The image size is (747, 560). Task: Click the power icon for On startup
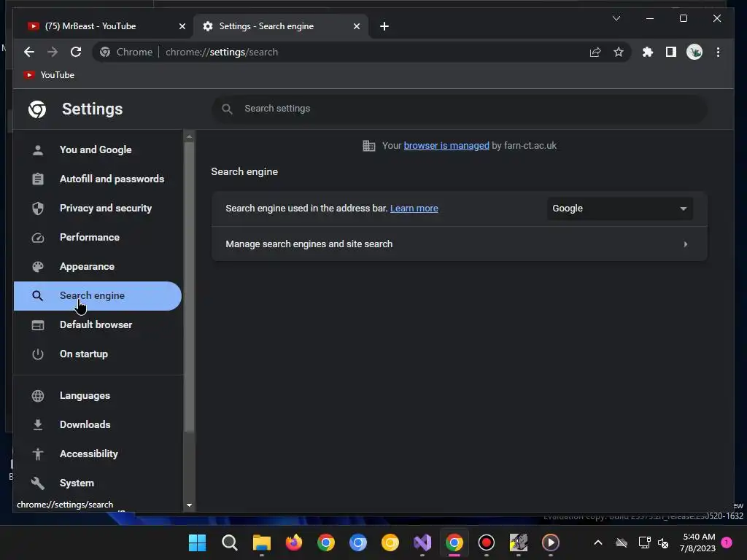point(38,354)
